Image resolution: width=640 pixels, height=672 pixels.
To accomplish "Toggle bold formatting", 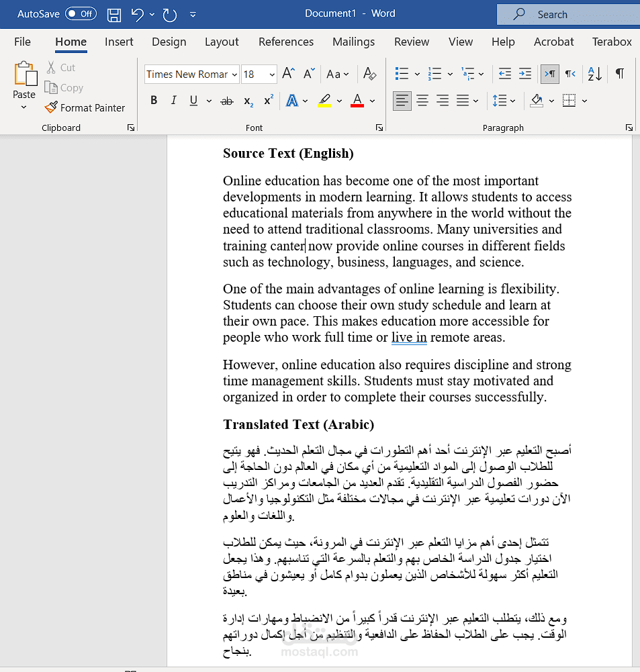I will tap(153, 100).
